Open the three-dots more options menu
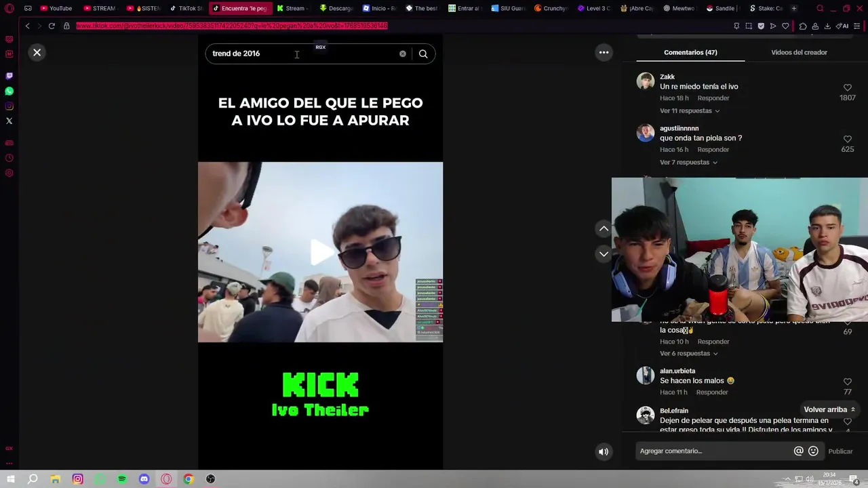This screenshot has width=868, height=488. point(604,52)
